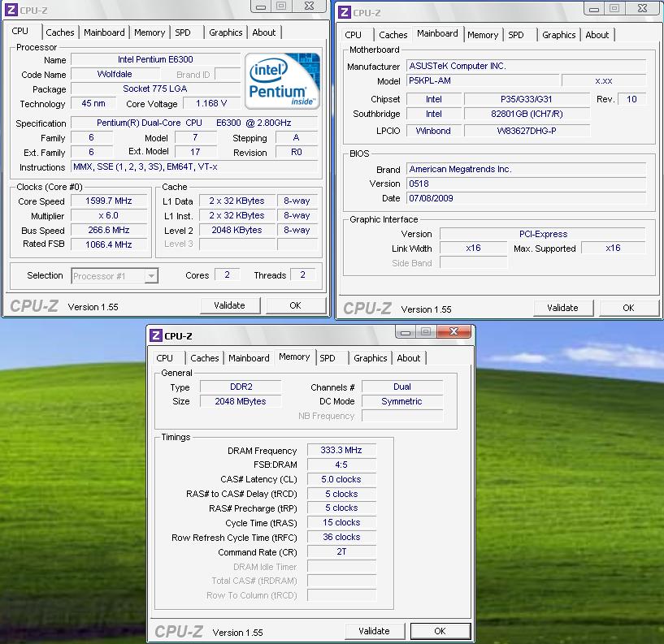Click Validate in the motherboard info window
The image size is (664, 644).
point(562,308)
